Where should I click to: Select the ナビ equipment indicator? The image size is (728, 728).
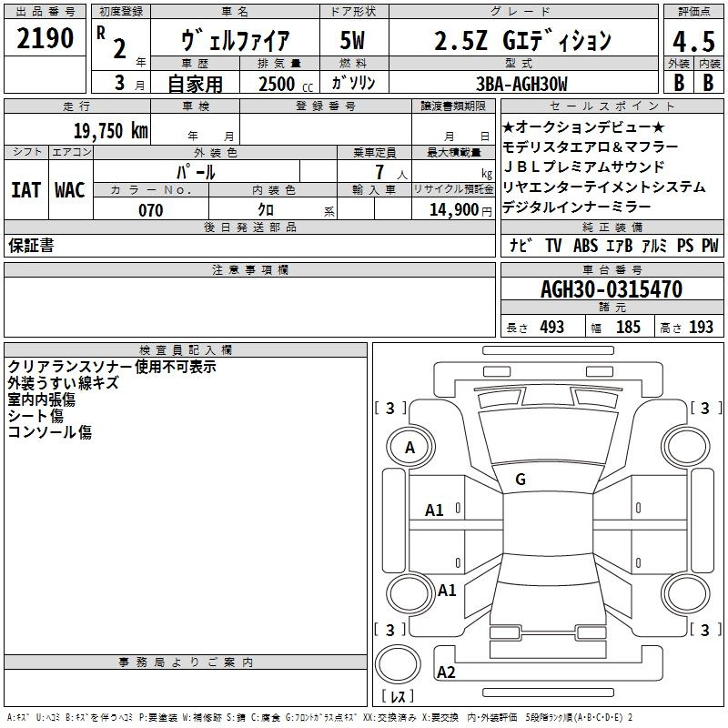point(520,246)
